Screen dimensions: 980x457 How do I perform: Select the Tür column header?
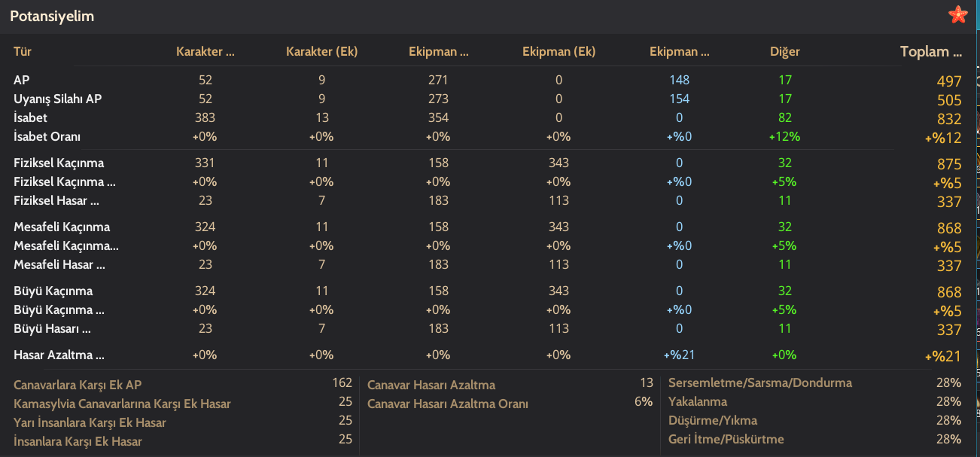click(22, 52)
